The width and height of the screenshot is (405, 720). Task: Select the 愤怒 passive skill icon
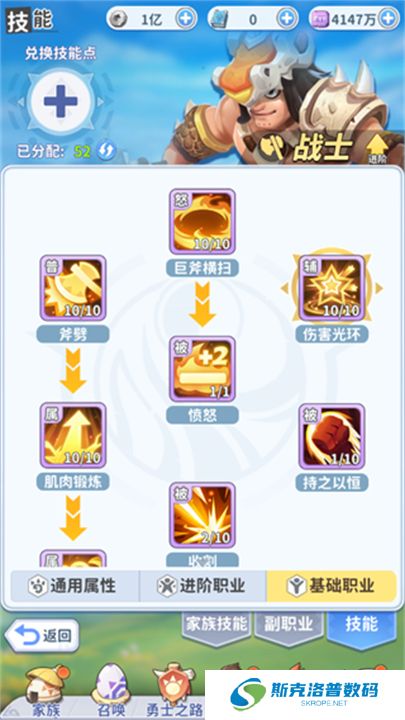tap(202, 369)
